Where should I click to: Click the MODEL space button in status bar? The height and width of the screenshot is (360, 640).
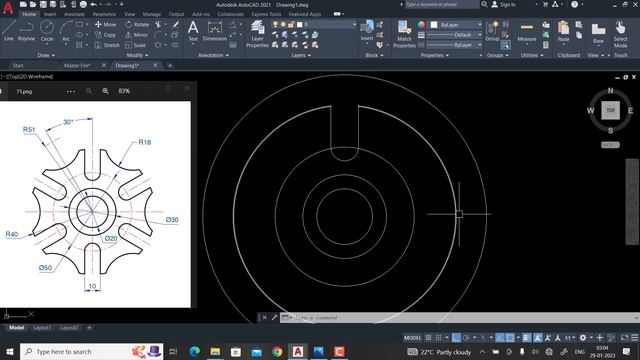pos(412,338)
